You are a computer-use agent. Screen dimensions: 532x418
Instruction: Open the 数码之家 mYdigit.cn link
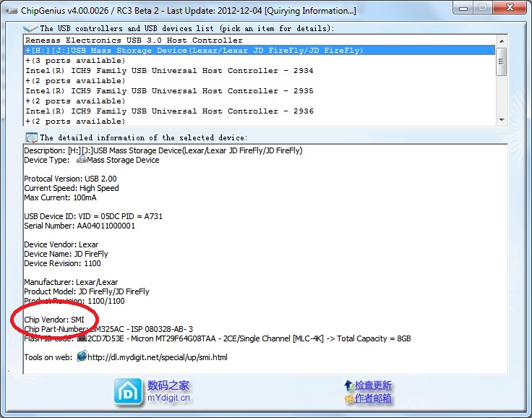tap(168, 391)
